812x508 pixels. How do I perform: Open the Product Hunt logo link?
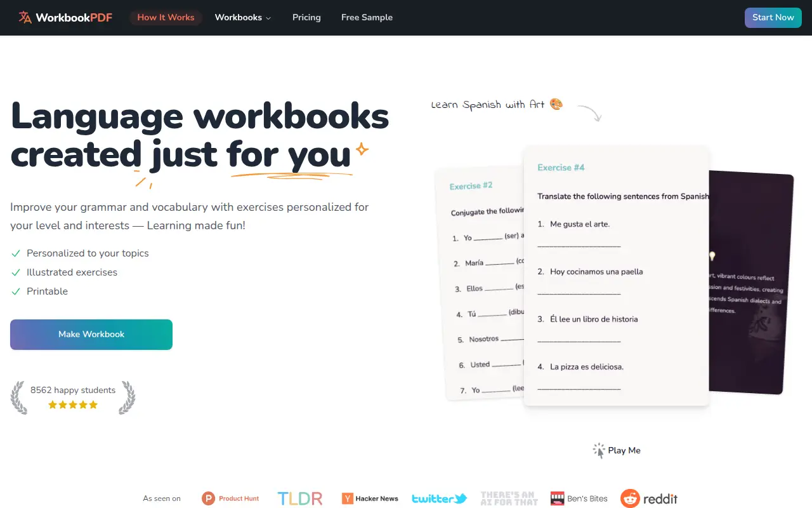coord(230,498)
